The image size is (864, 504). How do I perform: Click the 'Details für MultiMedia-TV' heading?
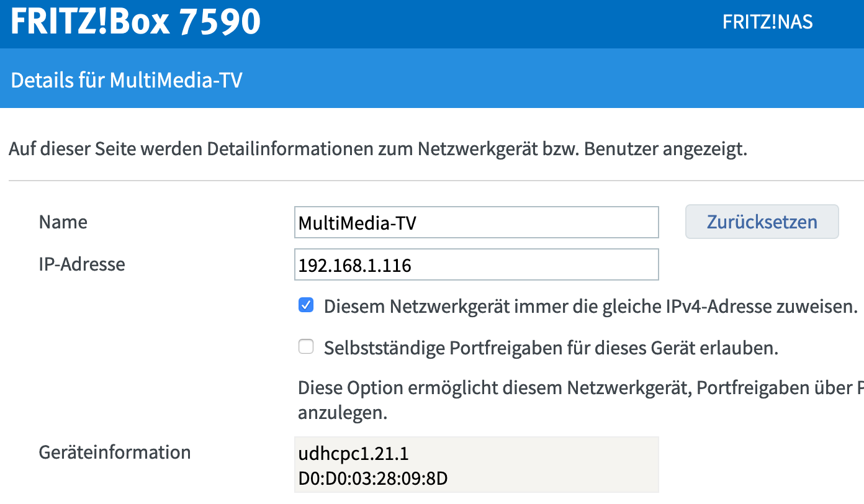[127, 80]
